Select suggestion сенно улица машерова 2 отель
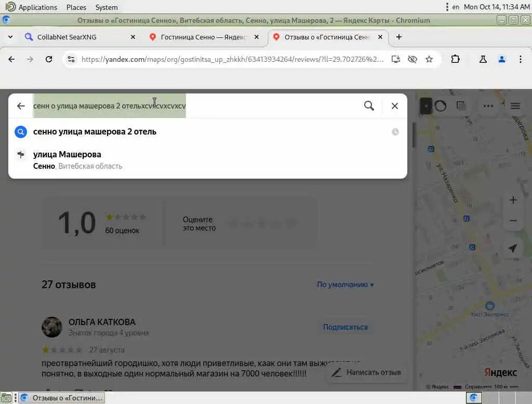The width and height of the screenshot is (532, 404). coord(208,131)
